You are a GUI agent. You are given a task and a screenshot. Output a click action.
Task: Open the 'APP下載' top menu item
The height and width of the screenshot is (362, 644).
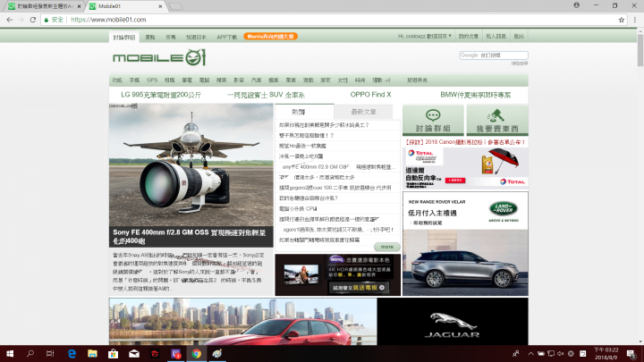point(226,37)
